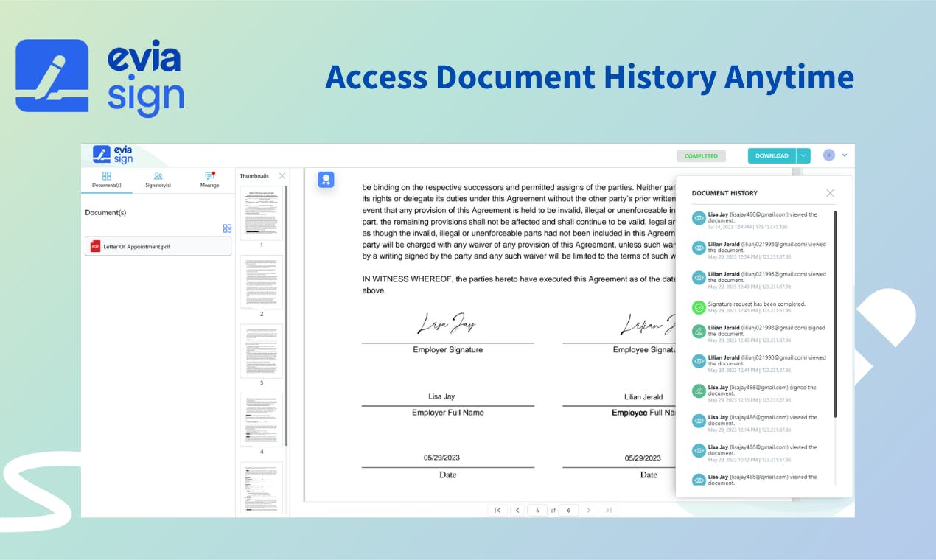Click the COMPLETED status label
The height and width of the screenshot is (560, 936).
(x=701, y=156)
